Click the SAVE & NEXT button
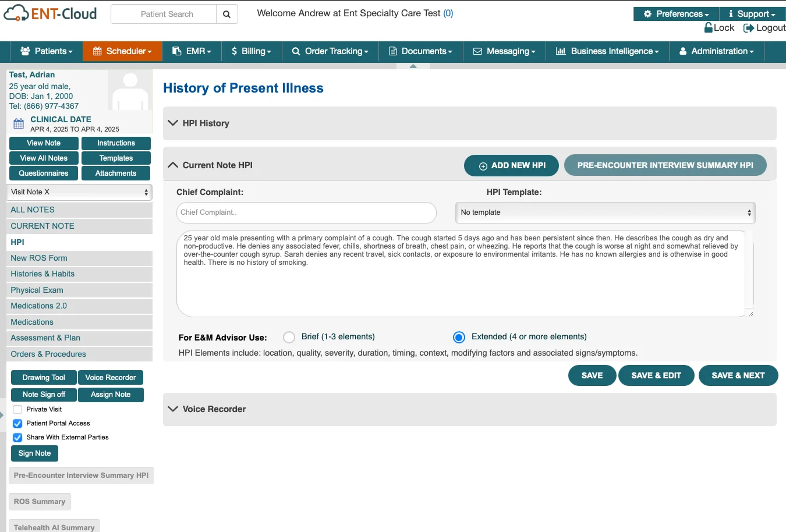 tap(738, 375)
